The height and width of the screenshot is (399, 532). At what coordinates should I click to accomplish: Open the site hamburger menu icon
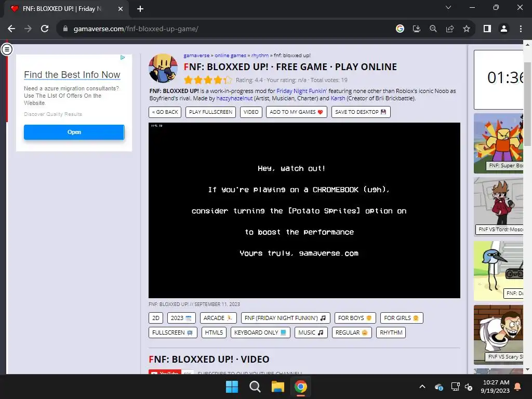click(x=7, y=49)
